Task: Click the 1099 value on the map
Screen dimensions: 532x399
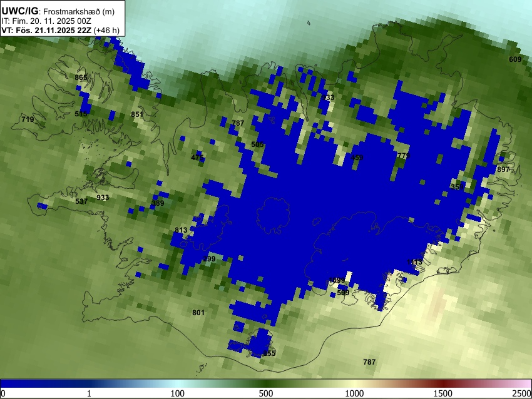Action: 337,280
